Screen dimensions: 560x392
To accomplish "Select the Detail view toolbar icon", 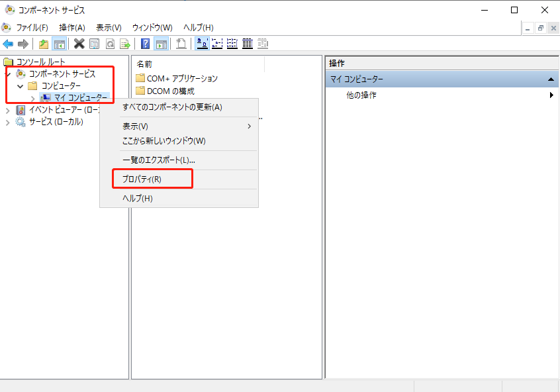I will tap(248, 44).
